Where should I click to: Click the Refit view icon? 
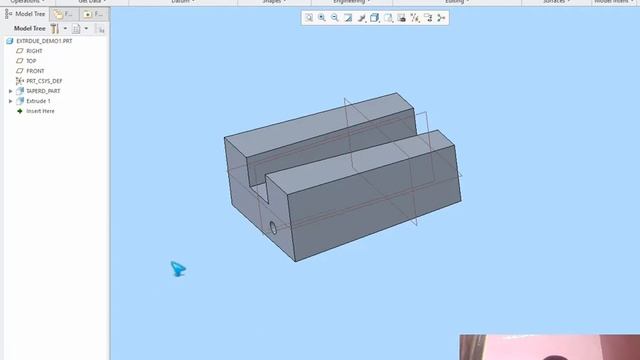point(309,18)
